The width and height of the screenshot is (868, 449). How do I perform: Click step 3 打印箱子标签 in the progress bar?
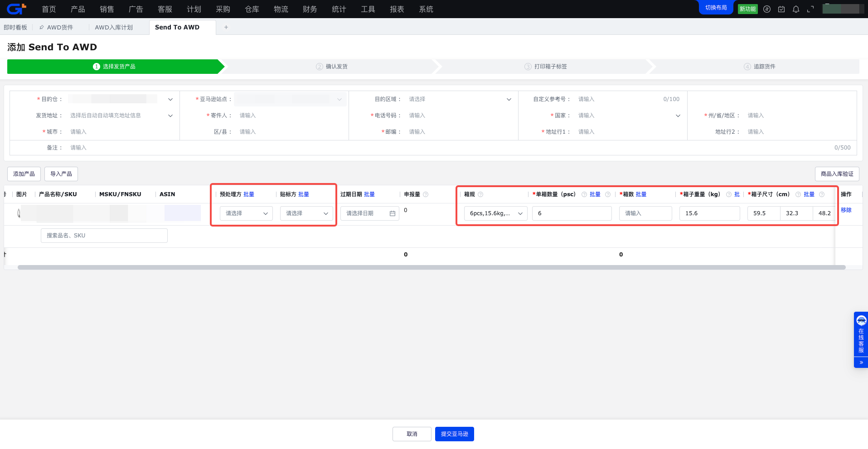click(x=546, y=67)
